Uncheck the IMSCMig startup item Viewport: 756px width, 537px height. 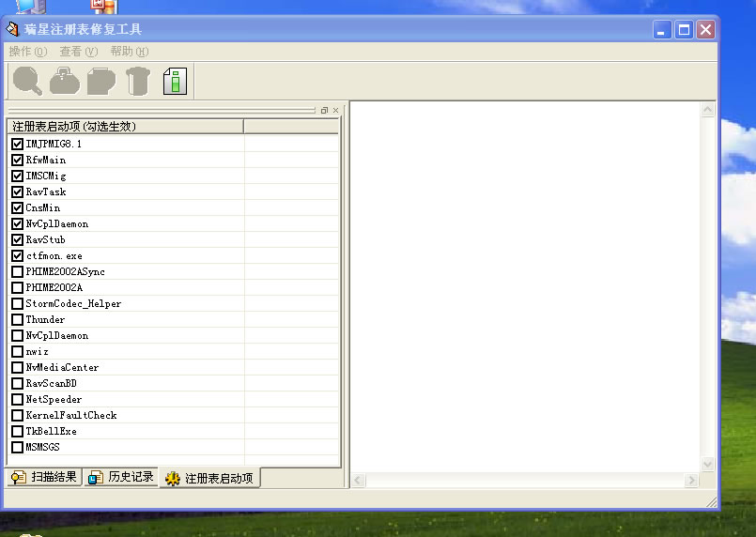(x=17, y=176)
